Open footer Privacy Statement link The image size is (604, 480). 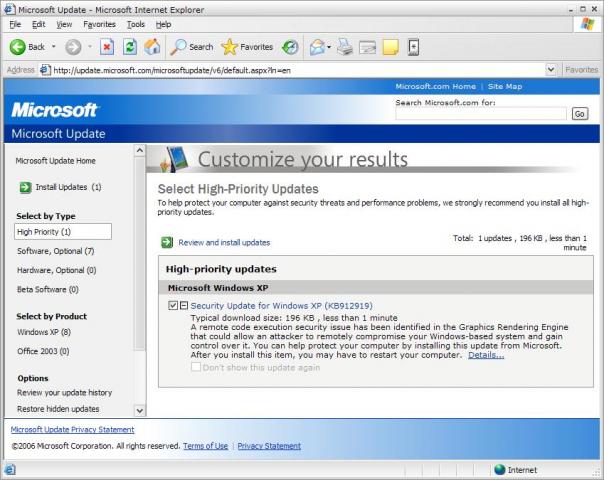[x=269, y=446]
